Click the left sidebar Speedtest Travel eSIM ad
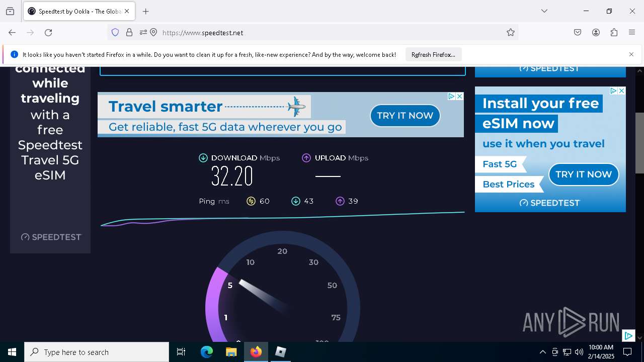The width and height of the screenshot is (644, 362). [x=50, y=160]
